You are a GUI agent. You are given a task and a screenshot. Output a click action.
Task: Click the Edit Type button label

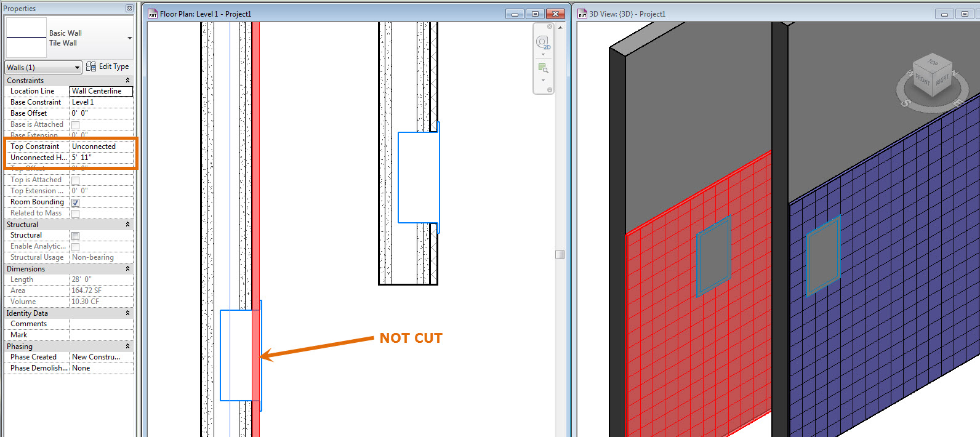coord(114,66)
